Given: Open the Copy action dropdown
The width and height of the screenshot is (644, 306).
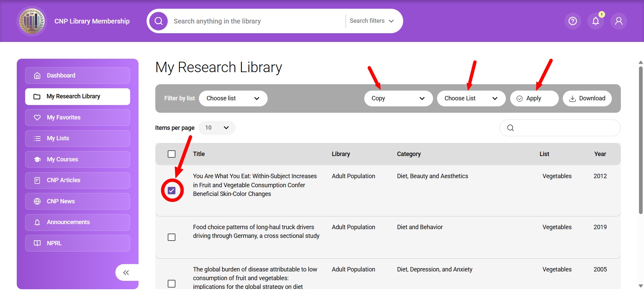Looking at the screenshot, I should (x=398, y=98).
